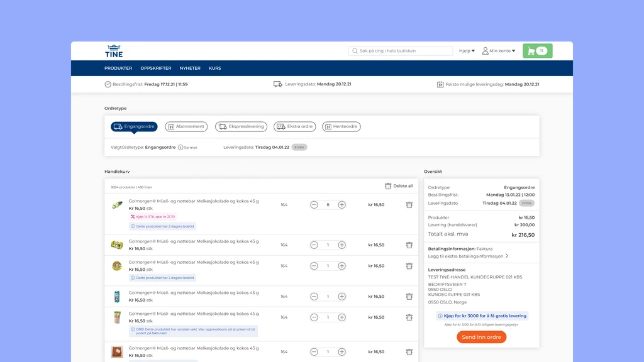The width and height of the screenshot is (644, 362).
Task: Select the Ekspresslevering order type
Action: click(241, 126)
